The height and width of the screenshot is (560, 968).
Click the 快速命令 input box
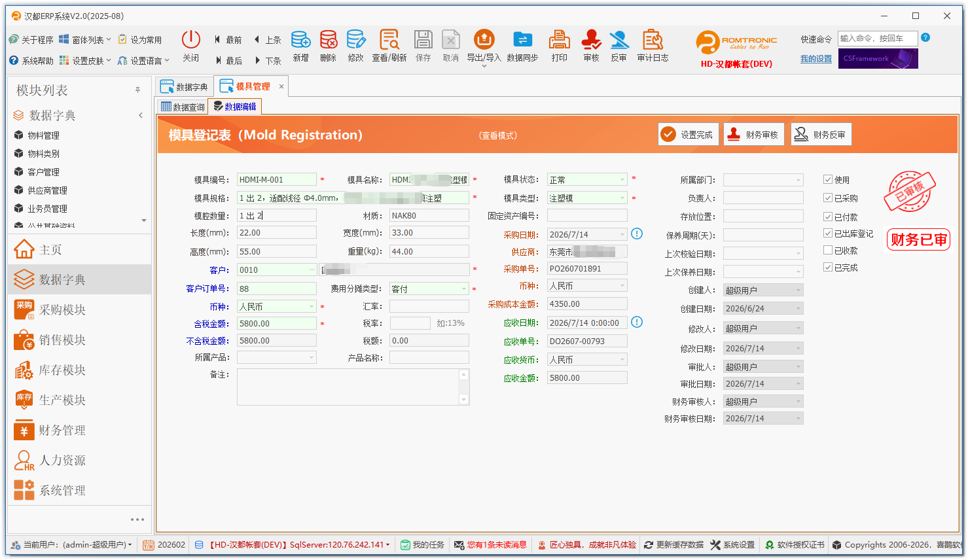point(878,39)
